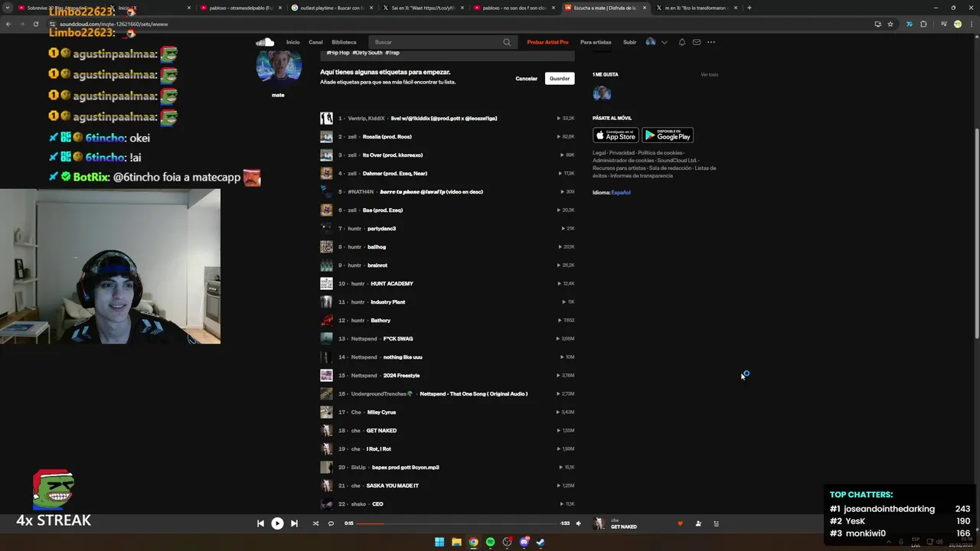This screenshot has width=980, height=551.
Task: Expand the profile avatar dropdown arrow
Action: point(664,42)
